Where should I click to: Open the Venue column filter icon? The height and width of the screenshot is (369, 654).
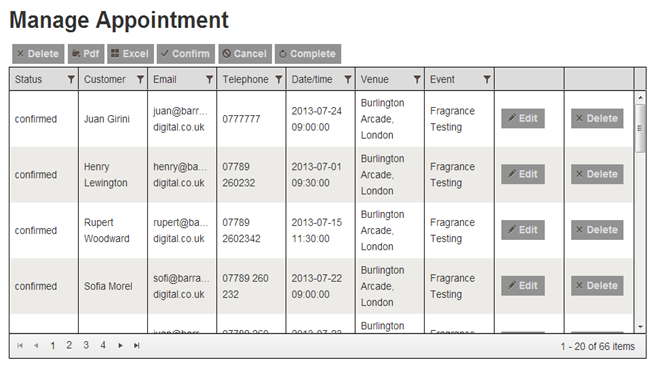tap(417, 79)
